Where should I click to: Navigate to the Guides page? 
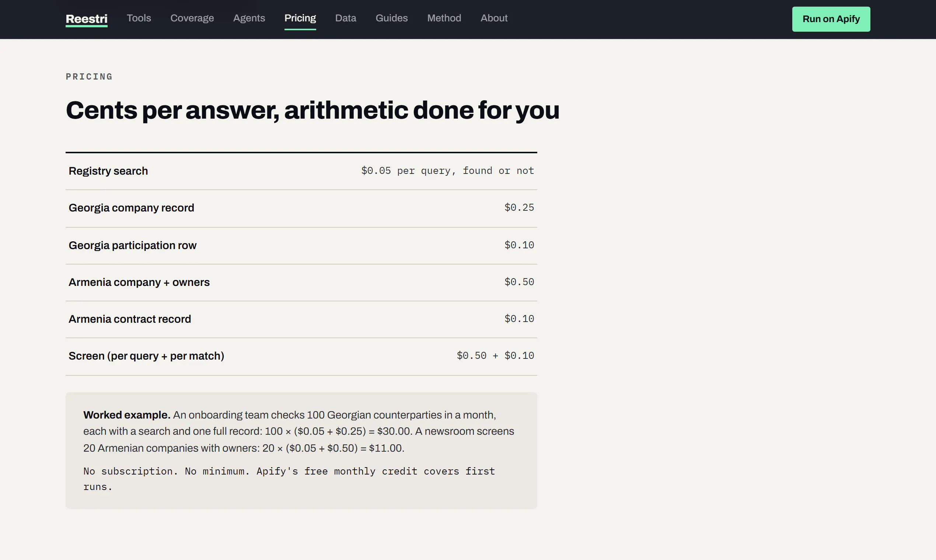point(391,18)
